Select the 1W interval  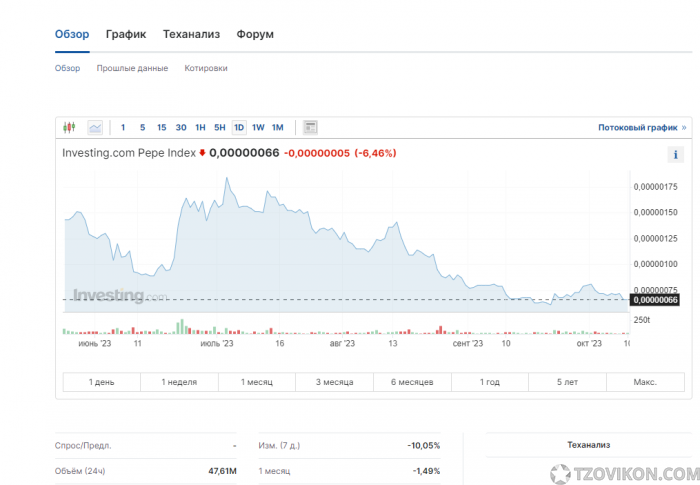pyautogui.click(x=258, y=128)
